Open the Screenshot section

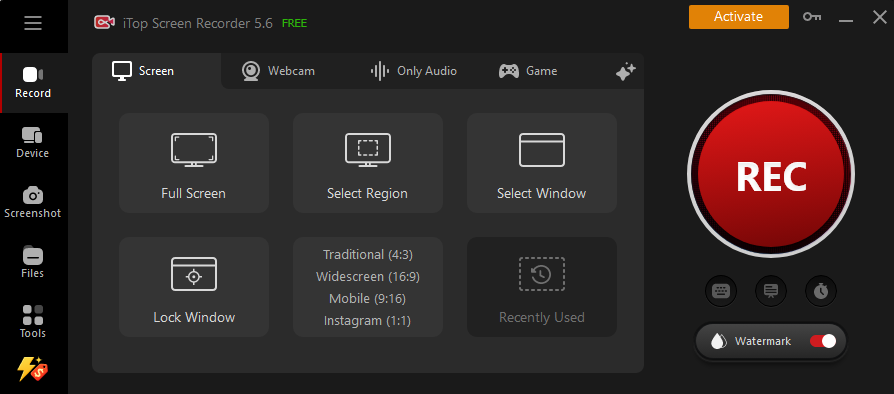33,203
